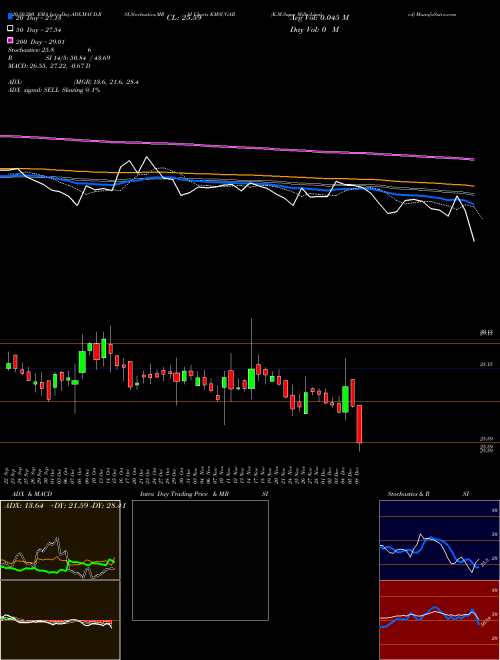Click the last tall red candlestick
Image resolution: width=500 pixels, height=660 pixels.
click(x=359, y=424)
